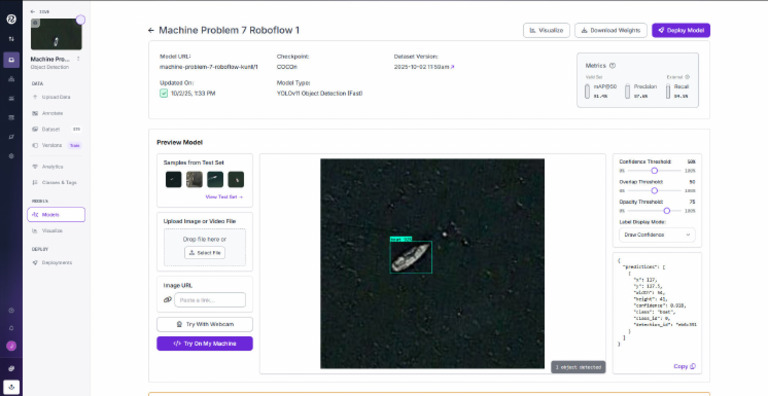Screen dimensions: 768x396
Task: Open the View Test Set link
Action: pos(224,197)
